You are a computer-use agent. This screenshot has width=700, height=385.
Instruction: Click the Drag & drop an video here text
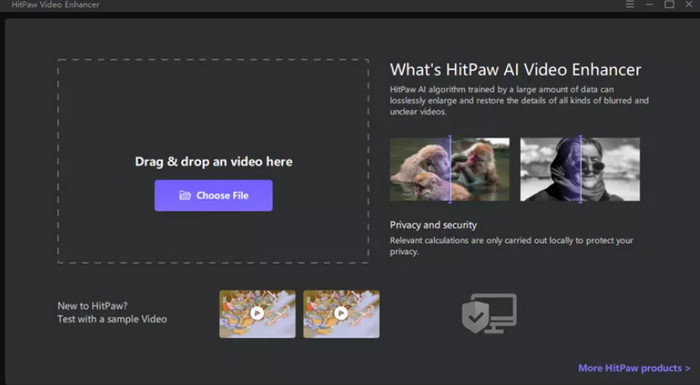pos(214,162)
